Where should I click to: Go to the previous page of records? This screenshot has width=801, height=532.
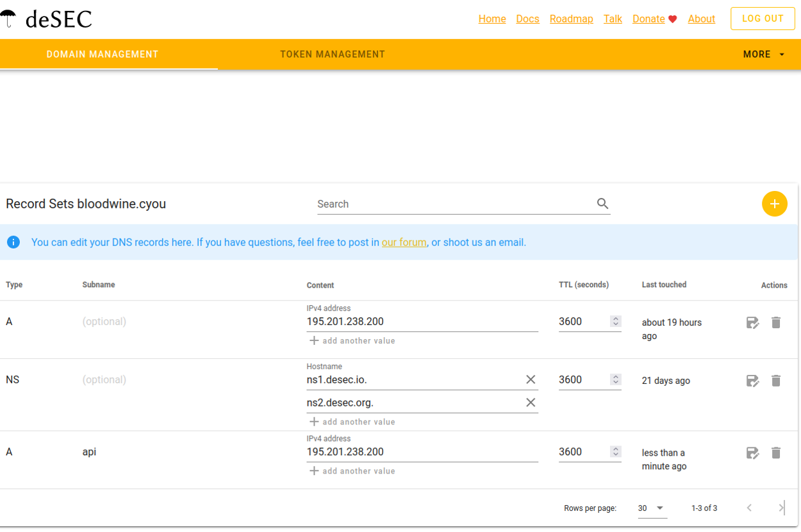click(x=749, y=508)
